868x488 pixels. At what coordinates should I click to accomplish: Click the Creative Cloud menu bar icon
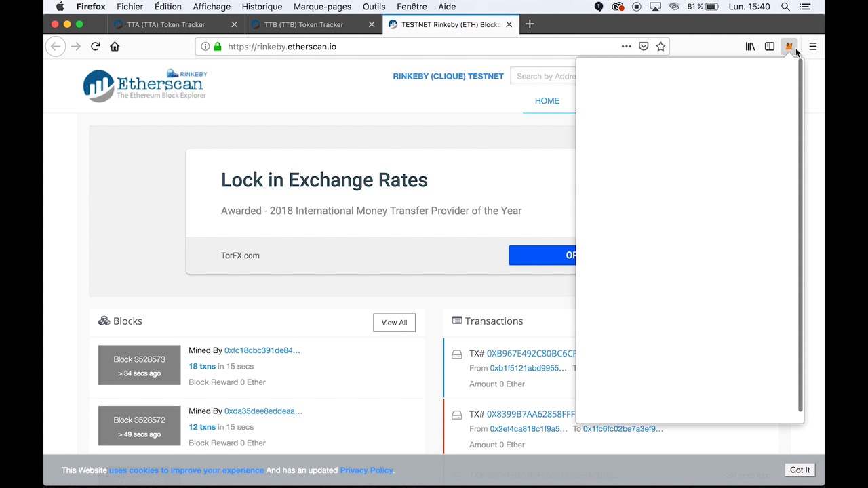[617, 7]
